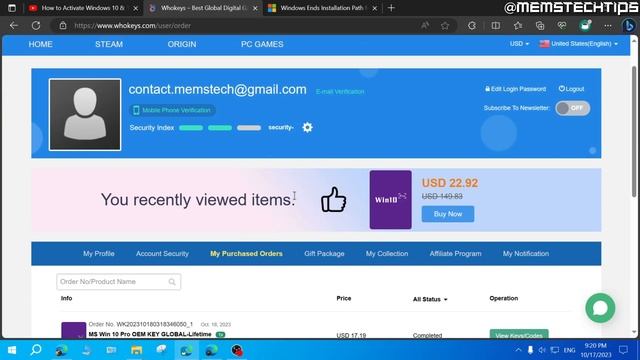Viewport: 640px width, 360px height.
Task: Click View Keys/Codes button for order
Action: 519,335
